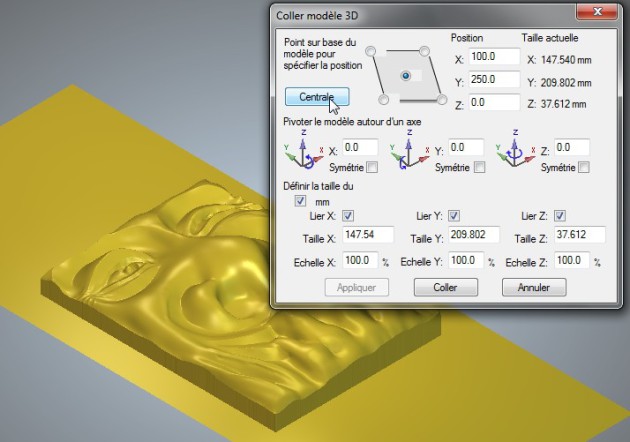Click the Taille Z field
The width and height of the screenshot is (630, 442).
(580, 235)
